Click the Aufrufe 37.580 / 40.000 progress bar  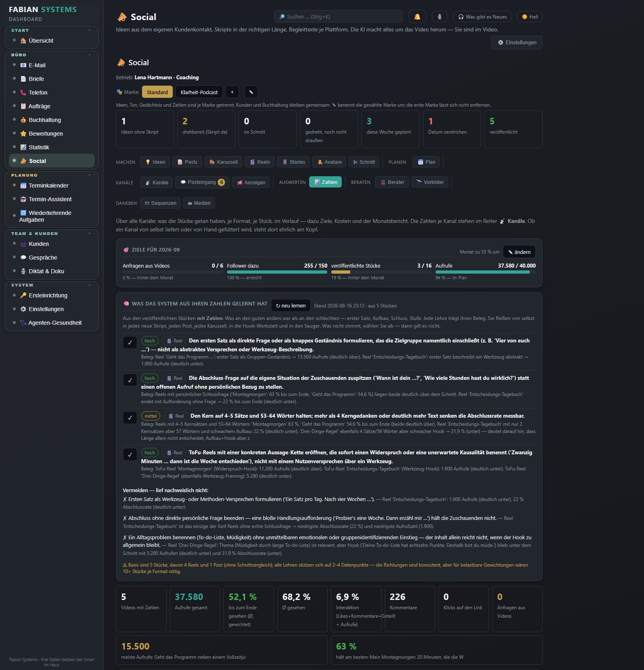485,272
